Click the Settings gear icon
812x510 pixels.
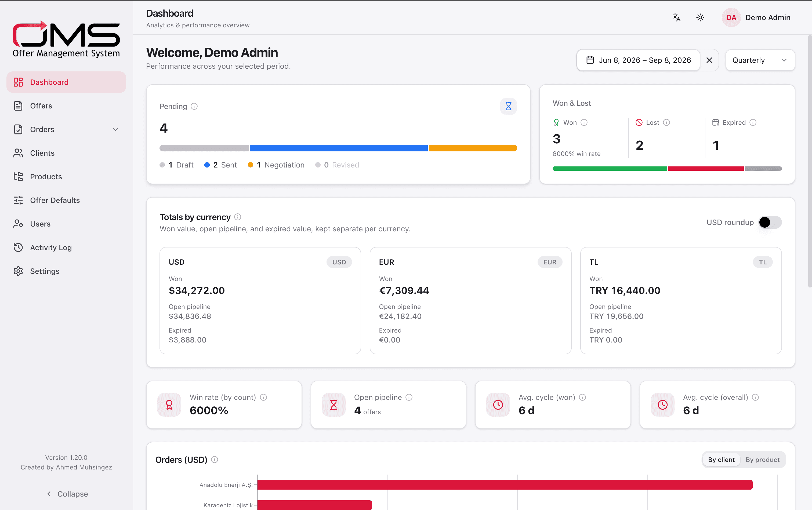(x=18, y=271)
